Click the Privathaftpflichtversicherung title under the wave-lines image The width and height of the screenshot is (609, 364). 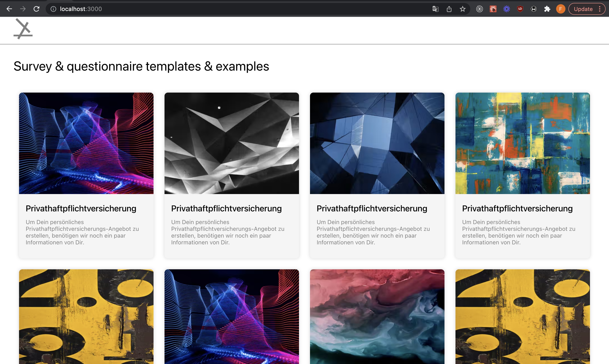click(x=81, y=208)
